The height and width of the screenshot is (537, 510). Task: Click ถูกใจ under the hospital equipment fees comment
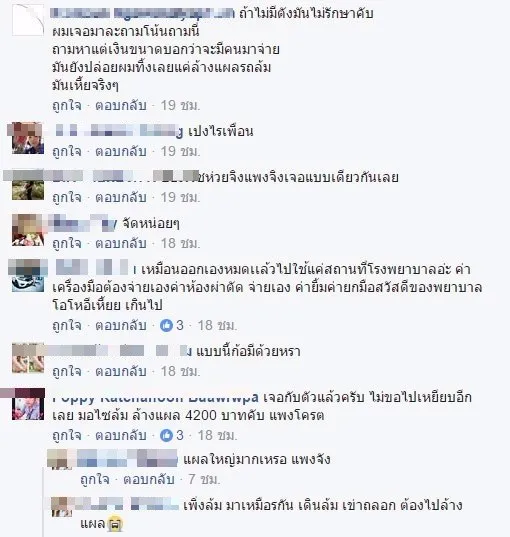click(x=67, y=325)
